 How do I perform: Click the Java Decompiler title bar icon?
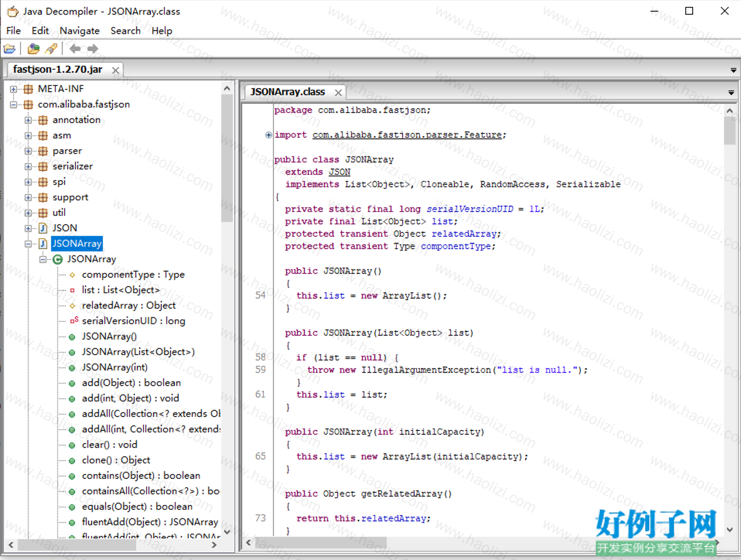point(12,11)
